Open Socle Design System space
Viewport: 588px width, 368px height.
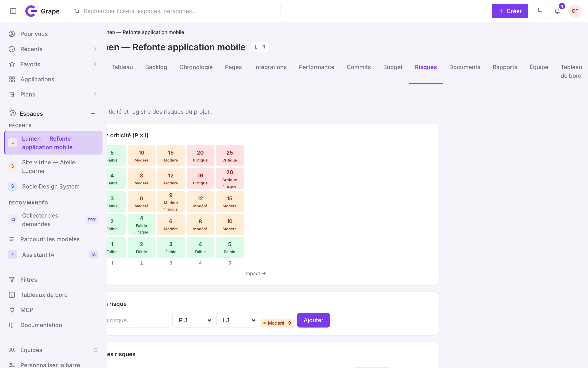pyautogui.click(x=53, y=186)
